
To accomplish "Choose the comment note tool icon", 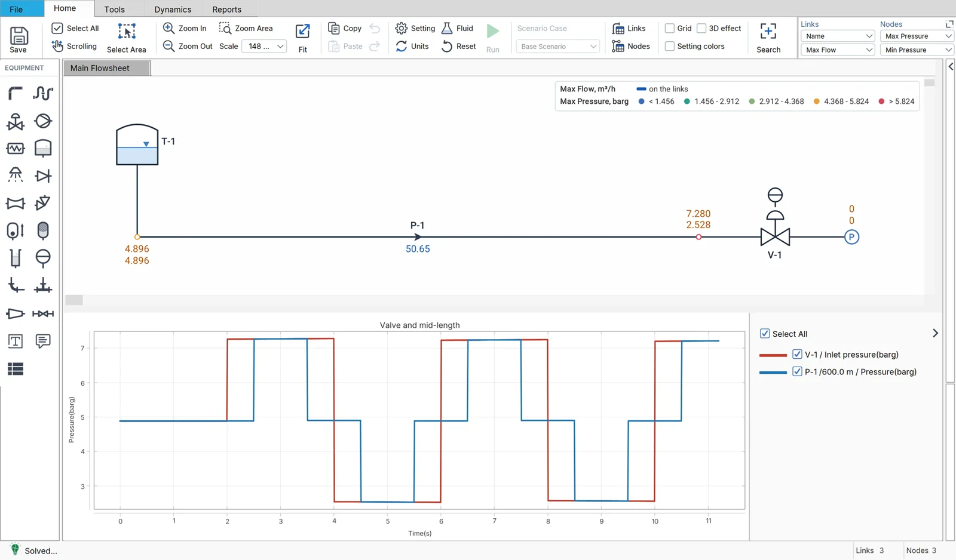I will 43,341.
